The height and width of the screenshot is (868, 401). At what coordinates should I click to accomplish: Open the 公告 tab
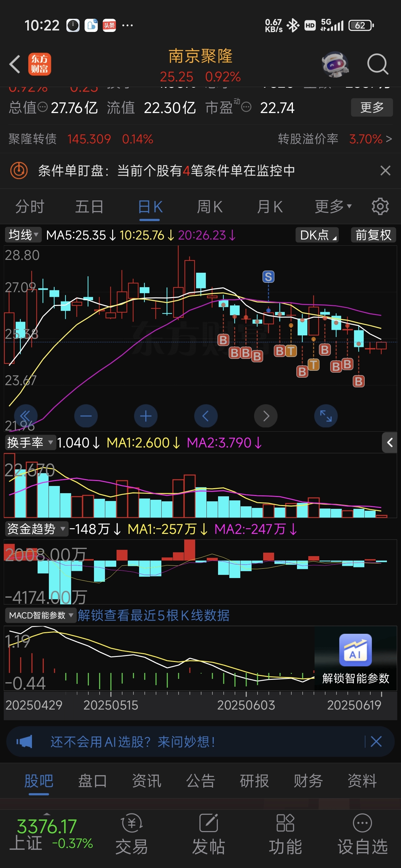[x=201, y=781]
